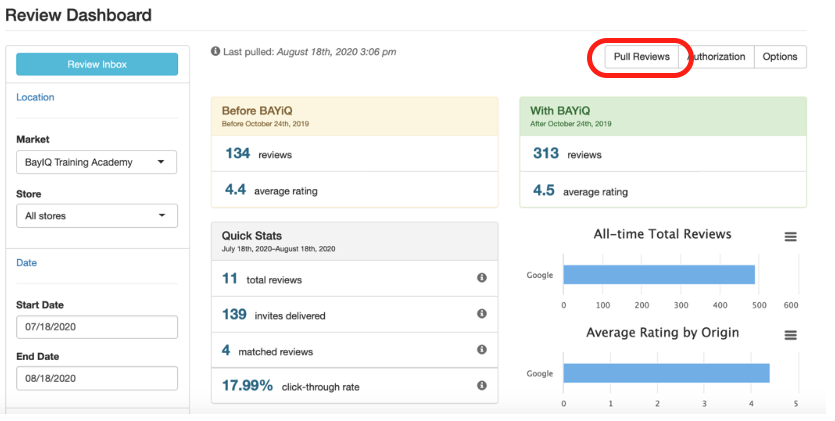Viewport: 835px width, 421px height.
Task: Click the Date link
Action: 27,263
